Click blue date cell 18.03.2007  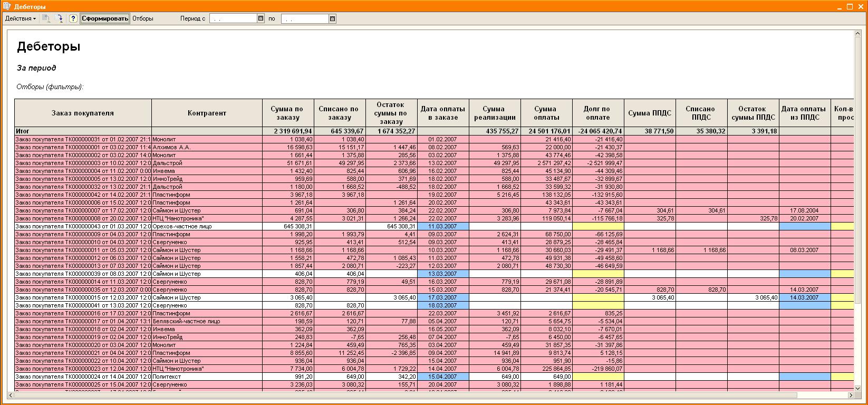tap(443, 305)
